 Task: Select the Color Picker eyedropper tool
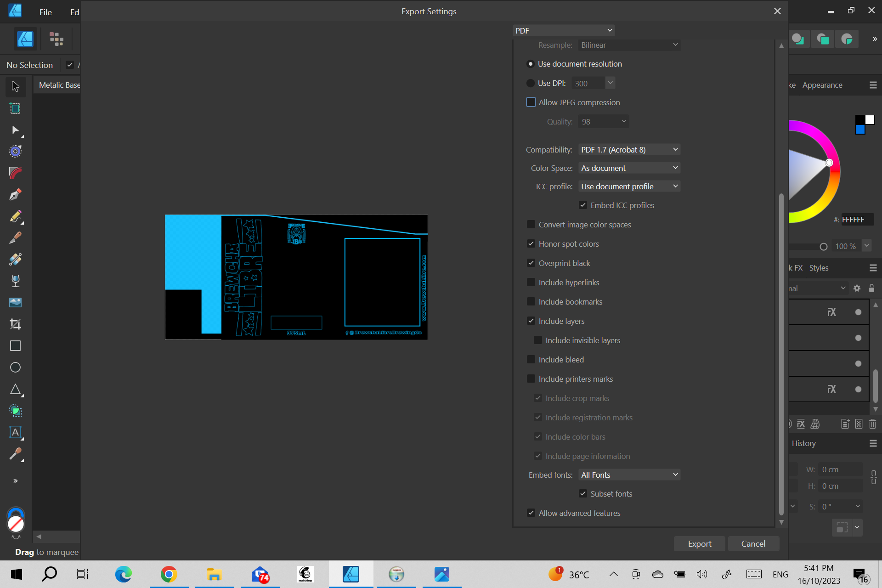(x=15, y=454)
